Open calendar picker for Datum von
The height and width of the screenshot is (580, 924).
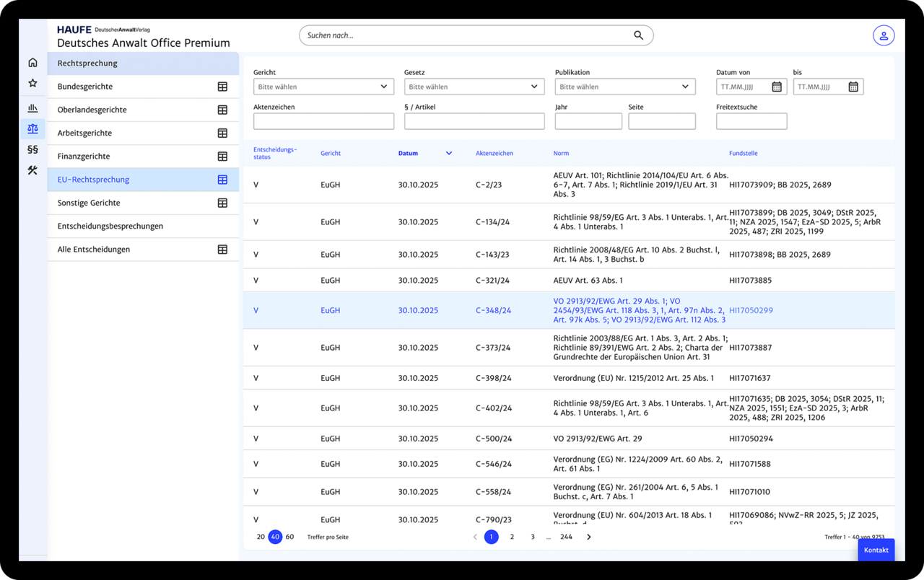pos(777,87)
